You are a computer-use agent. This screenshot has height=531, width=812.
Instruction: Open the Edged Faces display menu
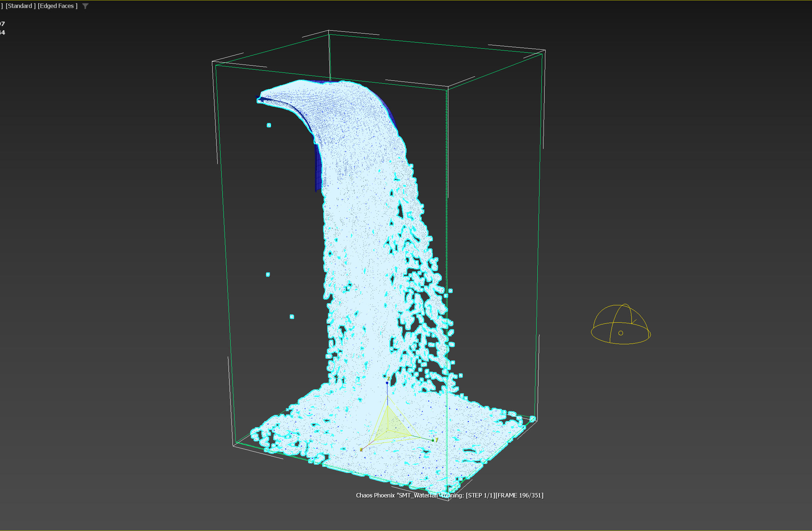pyautogui.click(x=57, y=6)
